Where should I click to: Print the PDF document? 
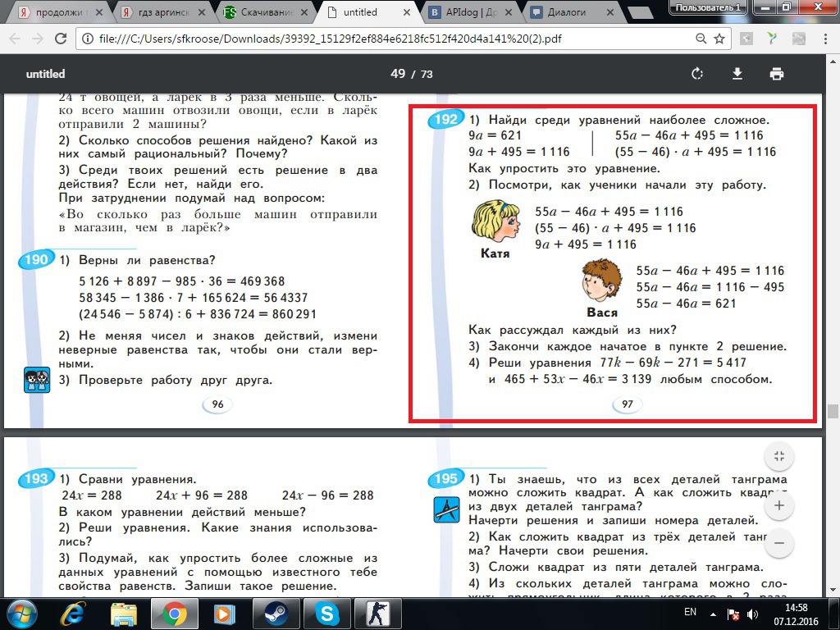pos(776,74)
